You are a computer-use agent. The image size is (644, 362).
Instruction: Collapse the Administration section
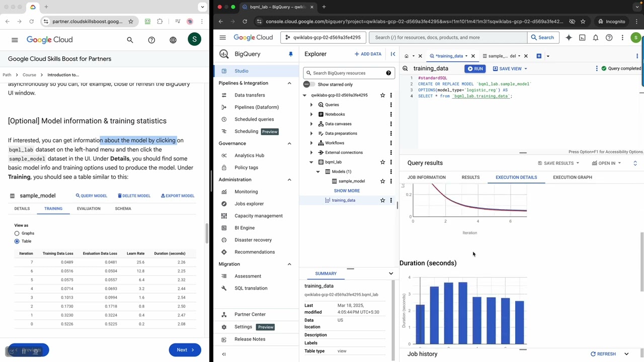coord(289,179)
